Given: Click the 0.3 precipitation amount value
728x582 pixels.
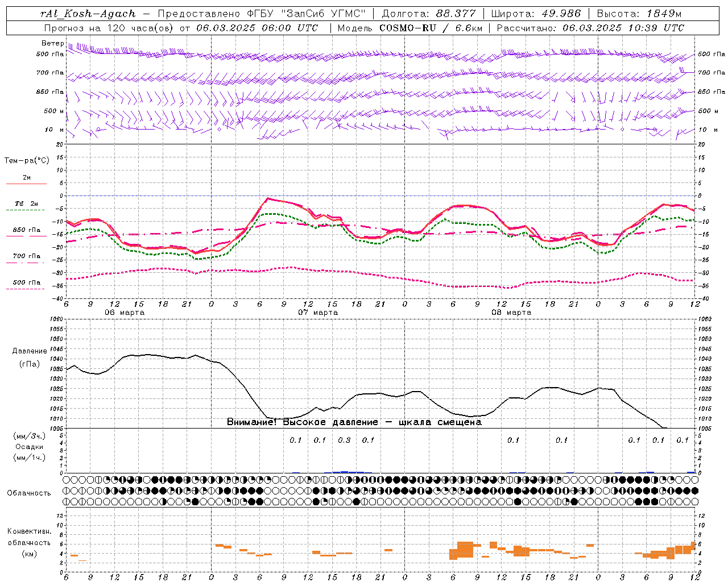Looking at the screenshot, I should click(x=344, y=440).
